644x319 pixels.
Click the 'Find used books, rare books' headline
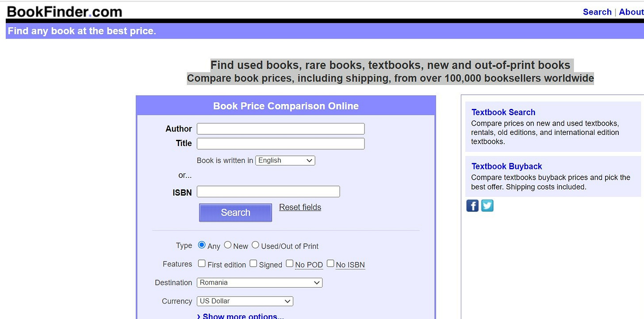point(391,65)
